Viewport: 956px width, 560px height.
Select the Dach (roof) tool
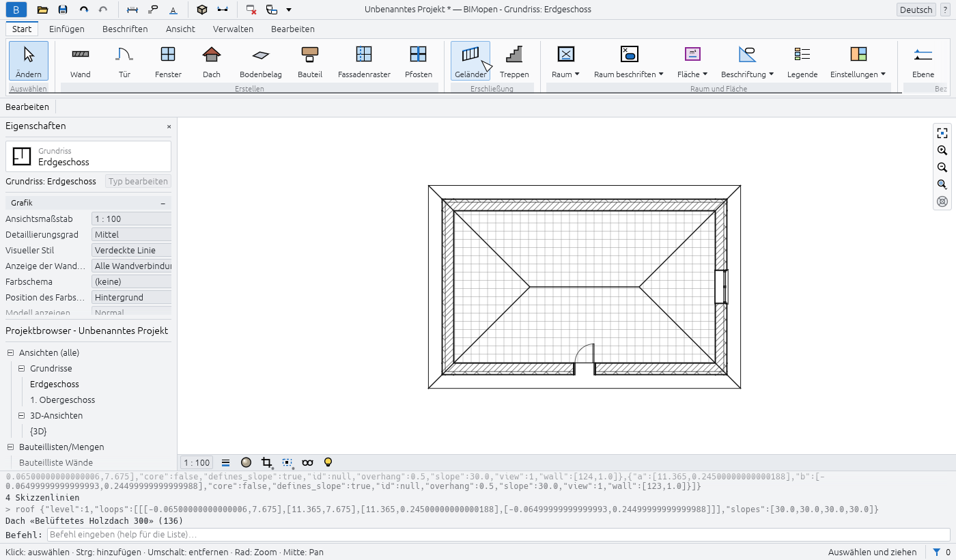(x=212, y=61)
